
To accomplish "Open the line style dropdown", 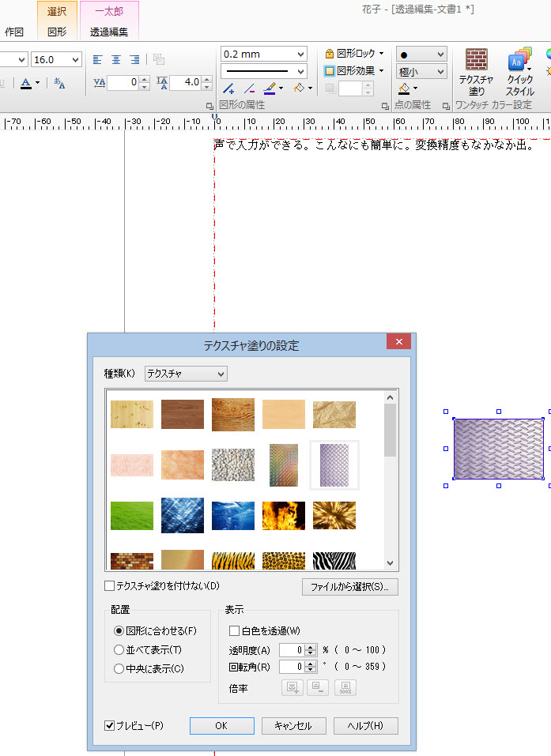I will [300, 71].
